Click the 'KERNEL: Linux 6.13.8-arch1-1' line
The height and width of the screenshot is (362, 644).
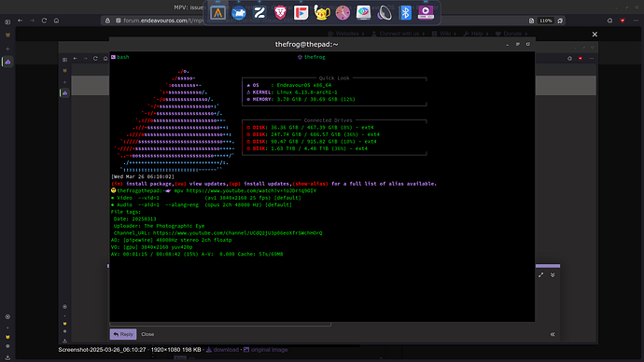pyautogui.click(x=292, y=92)
